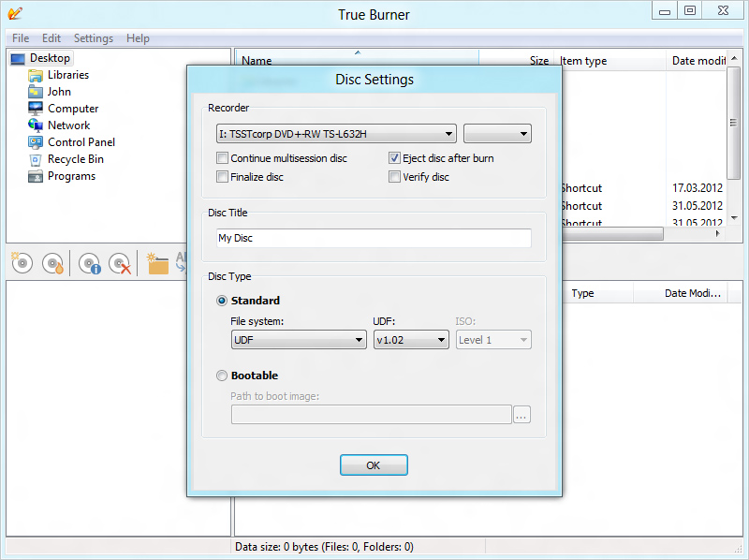The height and width of the screenshot is (560, 749).
Task: Select Recycle Bin icon in folder tree
Action: click(x=36, y=159)
